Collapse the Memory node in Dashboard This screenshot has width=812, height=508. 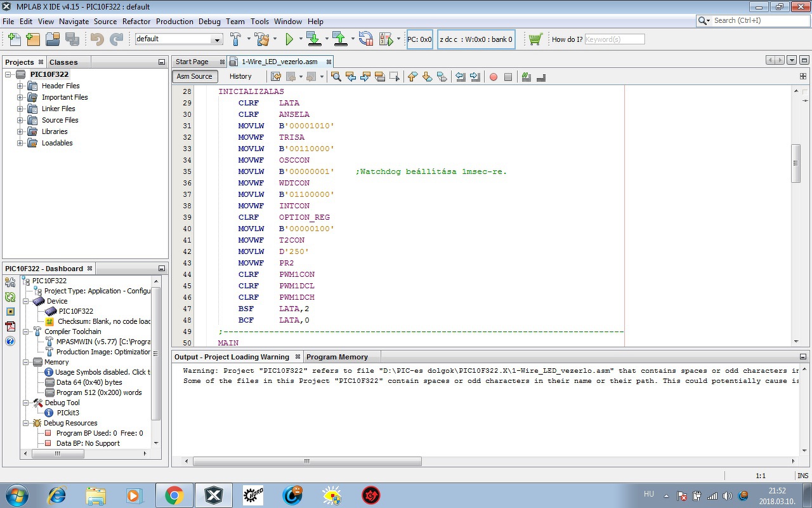point(27,362)
